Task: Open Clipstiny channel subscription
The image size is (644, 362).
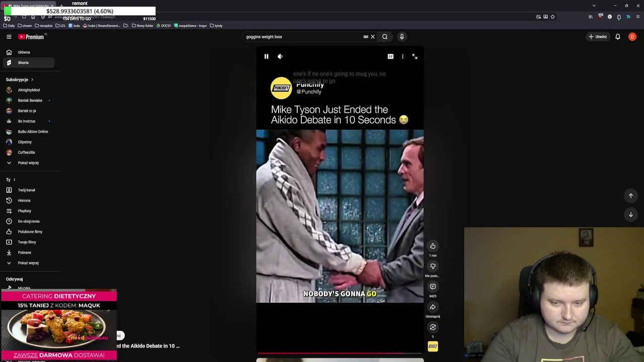Action: pos(28,142)
